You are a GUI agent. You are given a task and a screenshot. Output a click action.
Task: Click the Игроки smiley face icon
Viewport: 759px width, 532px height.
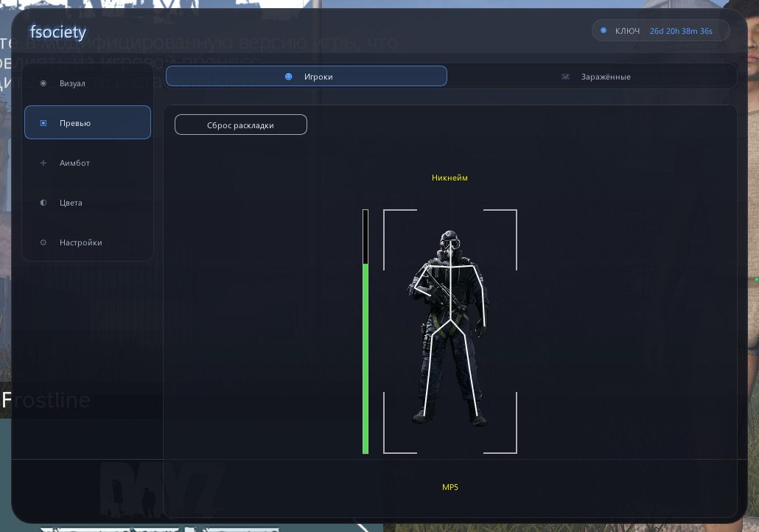[x=289, y=77]
